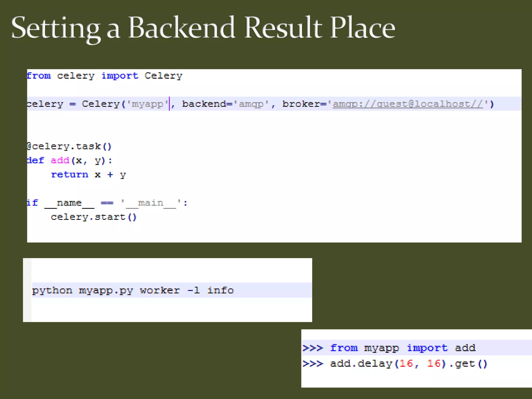Click the 'def' keyword before add
The height and width of the screenshot is (399, 532).
pyautogui.click(x=36, y=161)
